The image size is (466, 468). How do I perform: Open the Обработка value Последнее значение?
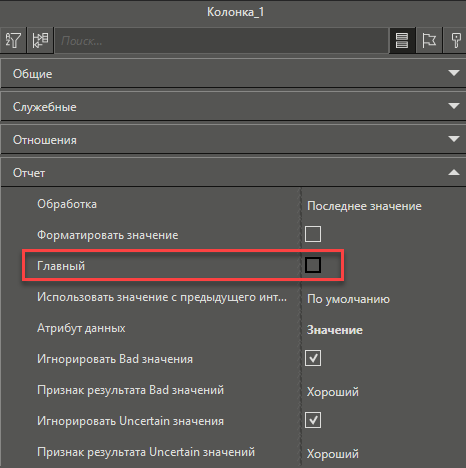pos(364,206)
